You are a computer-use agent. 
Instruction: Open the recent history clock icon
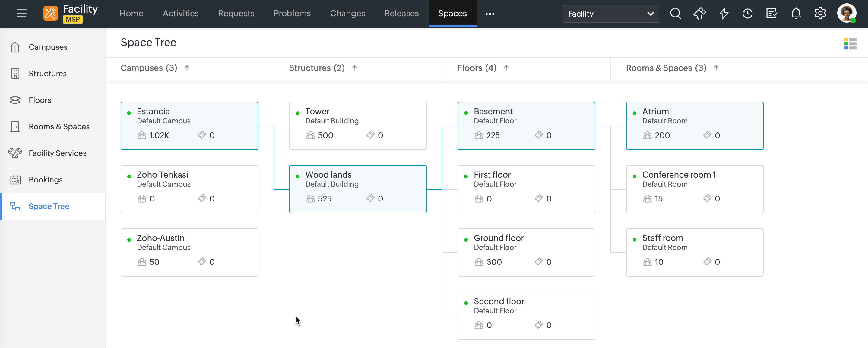pos(747,14)
